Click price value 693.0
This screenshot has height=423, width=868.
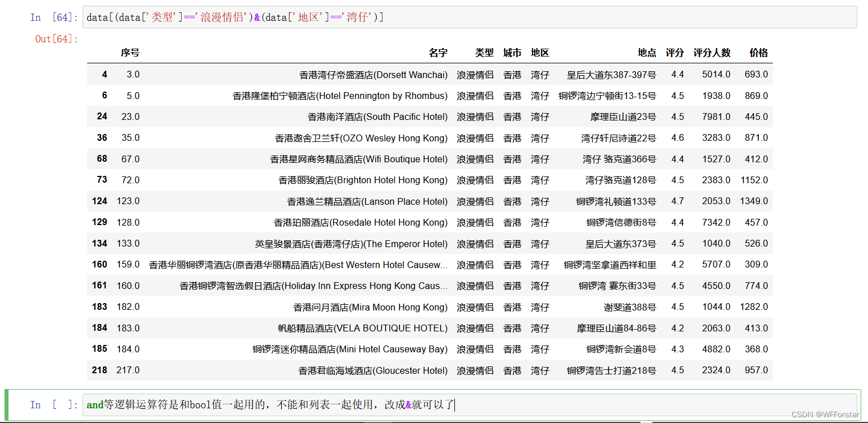pyautogui.click(x=757, y=75)
